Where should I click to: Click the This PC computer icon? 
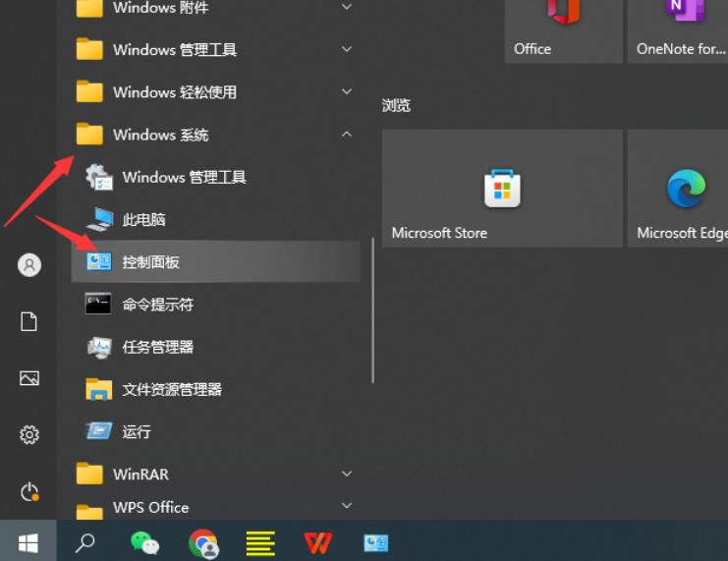[x=99, y=219]
